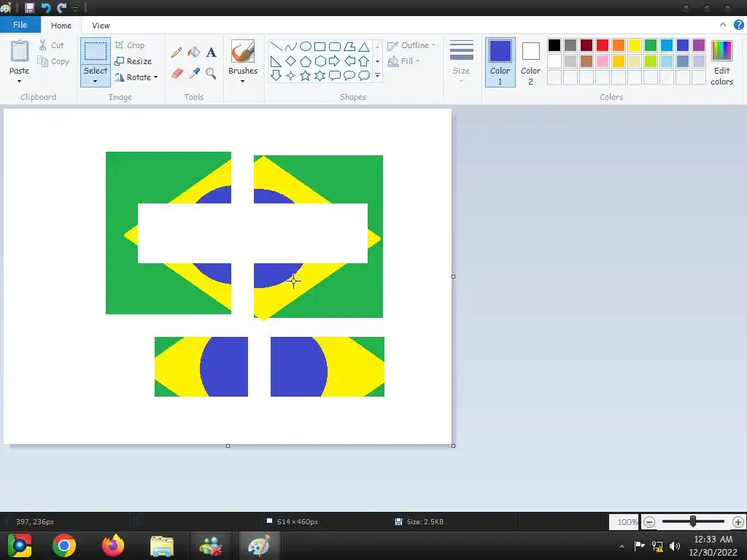Click the Undo arrow in title bar
The width and height of the screenshot is (747, 560).
coord(46,7)
